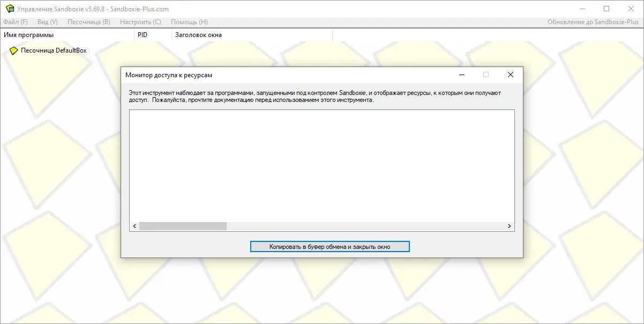The height and width of the screenshot is (324, 644).
Task: Minimize the Монитор доступа к ресурсам dialog
Action: click(461, 75)
